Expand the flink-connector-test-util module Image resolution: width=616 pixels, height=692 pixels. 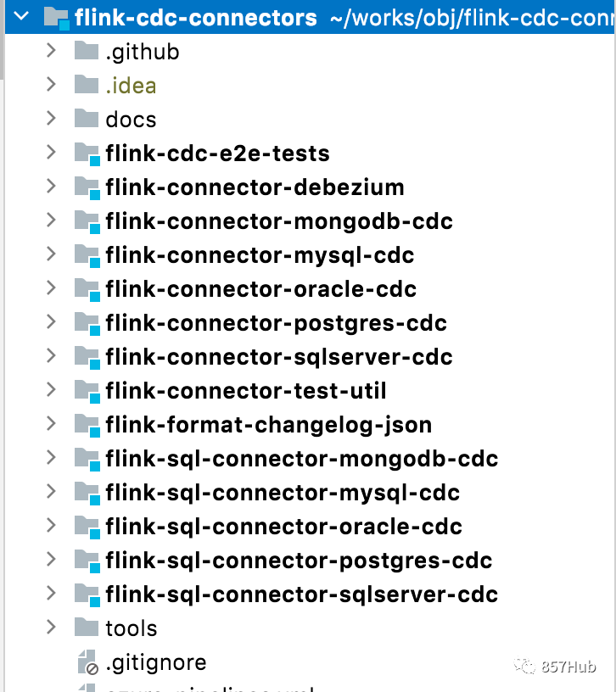pyautogui.click(x=51, y=390)
